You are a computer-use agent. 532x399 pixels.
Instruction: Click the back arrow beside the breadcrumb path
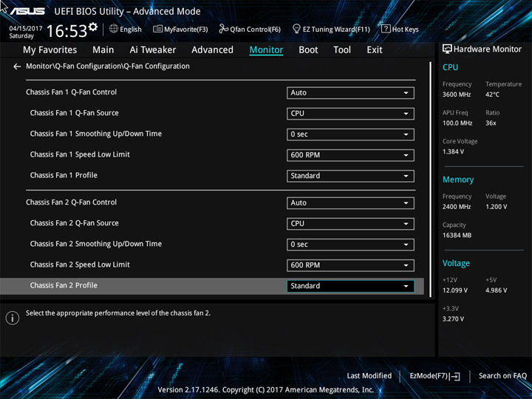click(x=17, y=66)
